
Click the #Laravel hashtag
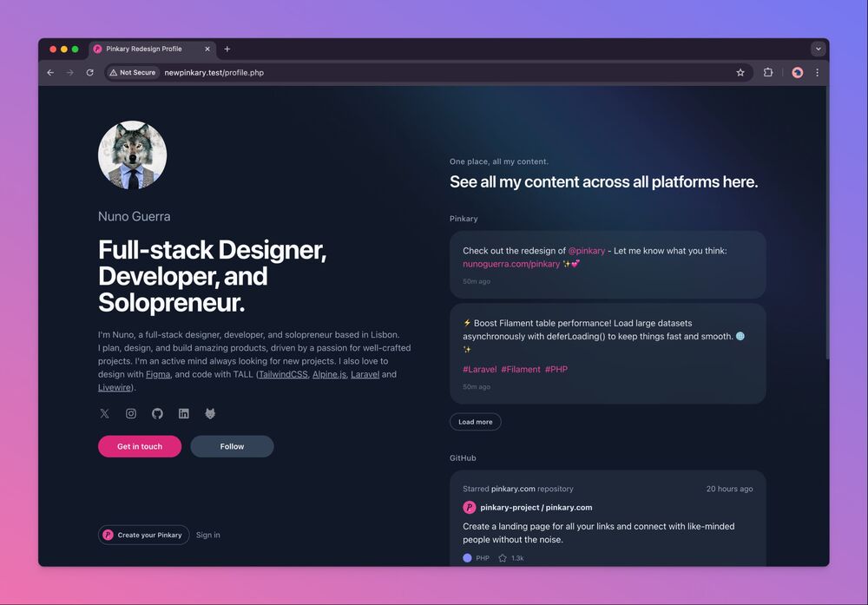[479, 369]
